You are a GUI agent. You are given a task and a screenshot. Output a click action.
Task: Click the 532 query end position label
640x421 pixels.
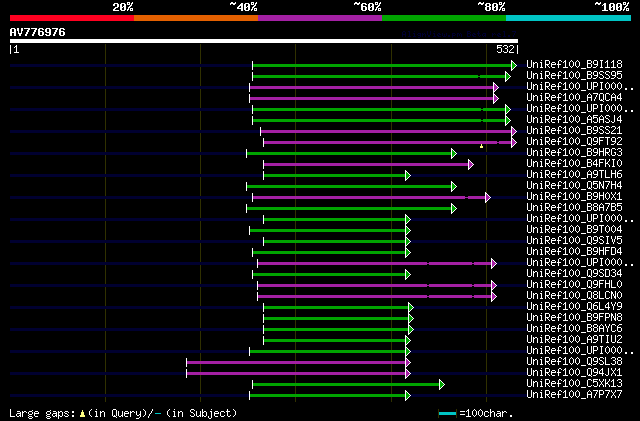click(505, 49)
